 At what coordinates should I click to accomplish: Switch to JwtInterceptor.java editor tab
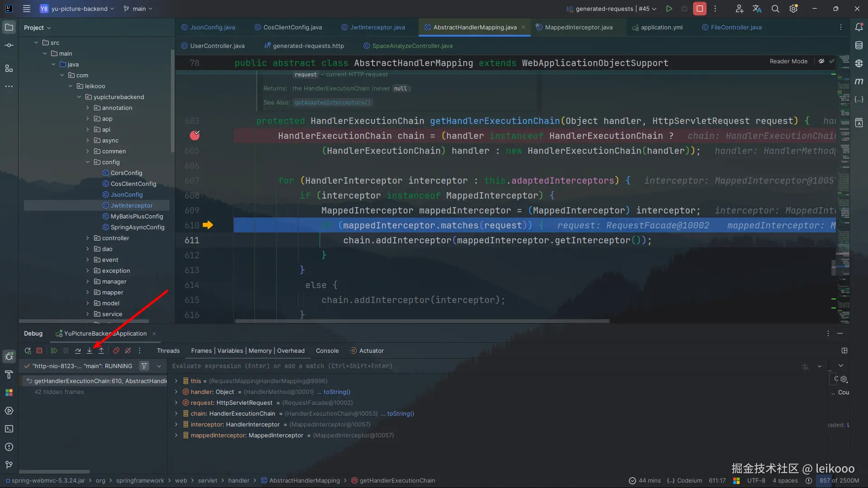coord(373,27)
